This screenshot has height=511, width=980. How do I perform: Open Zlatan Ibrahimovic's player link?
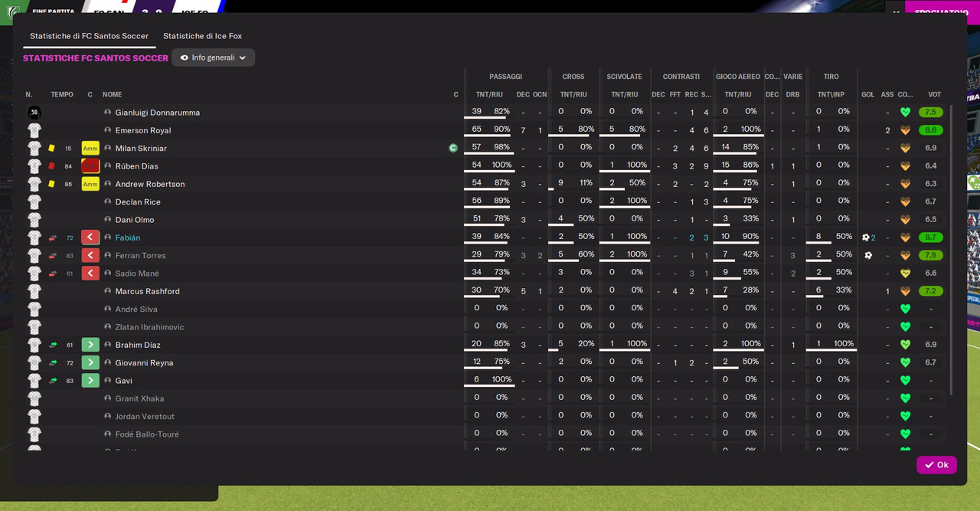pos(149,327)
